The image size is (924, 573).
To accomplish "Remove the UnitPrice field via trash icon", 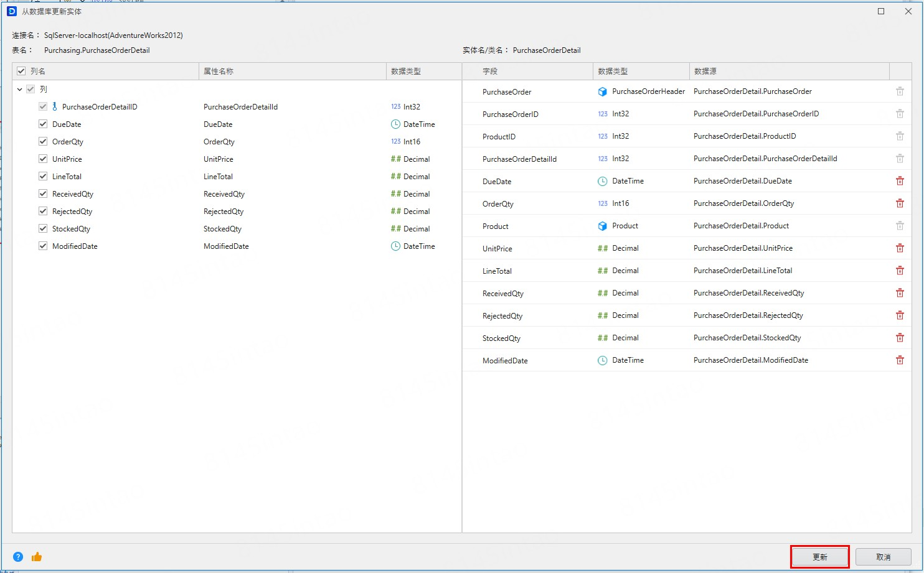I will tap(900, 248).
